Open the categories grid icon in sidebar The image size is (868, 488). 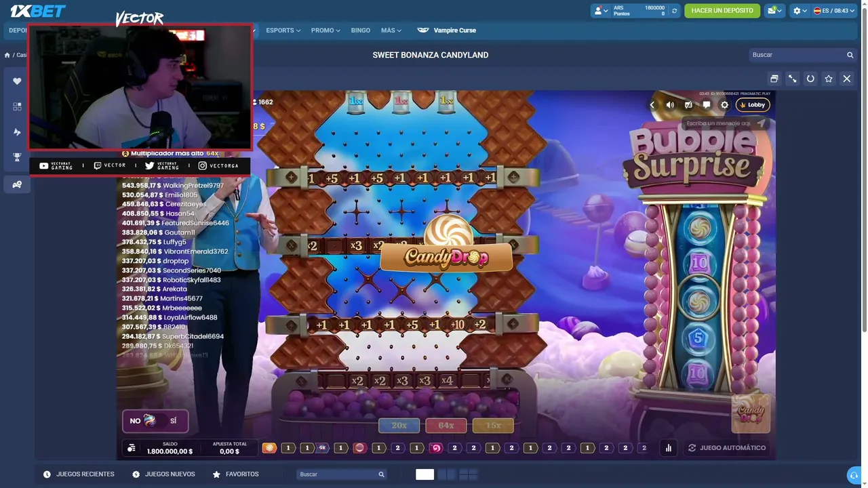coord(17,106)
